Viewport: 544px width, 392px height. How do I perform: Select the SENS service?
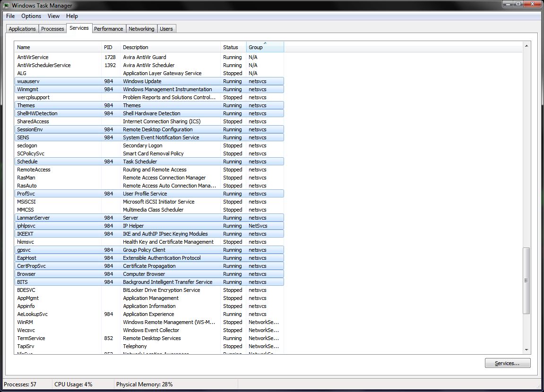click(149, 137)
